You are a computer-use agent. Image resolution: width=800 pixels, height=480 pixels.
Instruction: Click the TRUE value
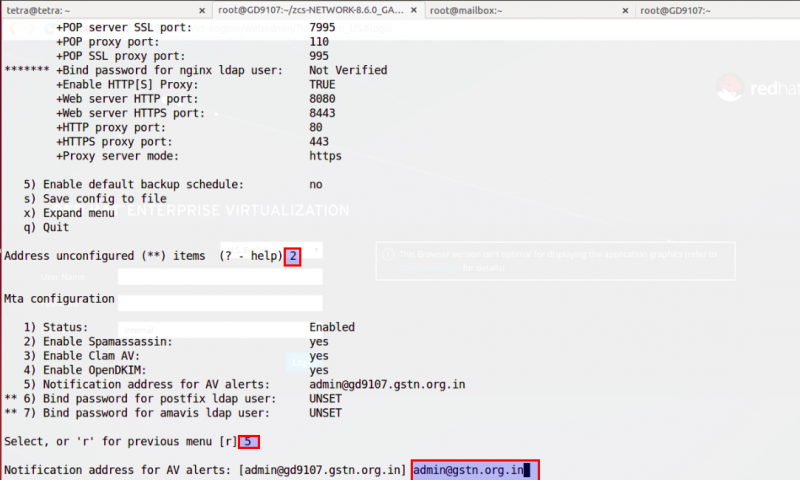click(322, 85)
